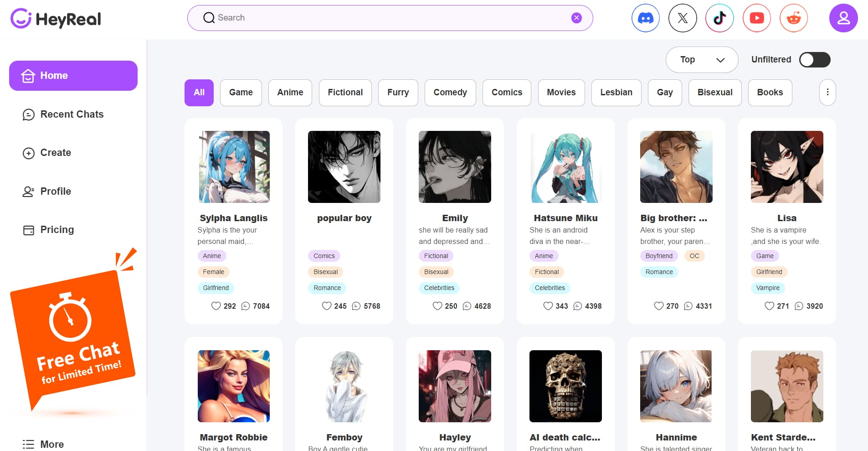Viewport: 868px width, 451px height.
Task: Click the HeyReal logo
Action: click(x=56, y=19)
